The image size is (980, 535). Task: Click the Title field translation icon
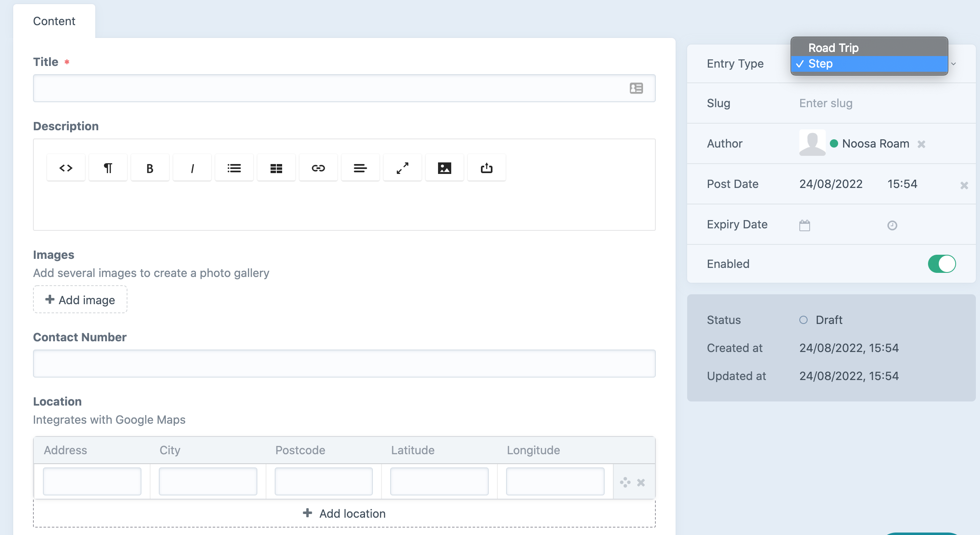pos(636,88)
